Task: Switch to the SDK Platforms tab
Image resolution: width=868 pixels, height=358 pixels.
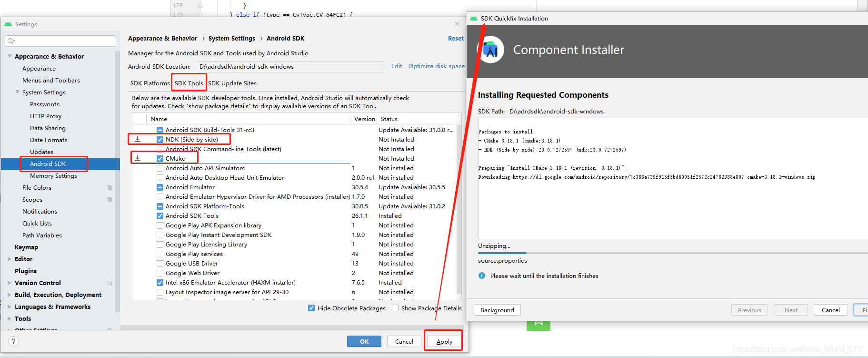Action: [150, 83]
